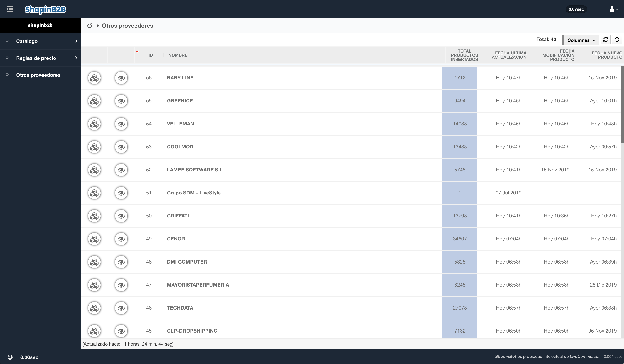Click the eye view icon for CENOR

click(121, 239)
